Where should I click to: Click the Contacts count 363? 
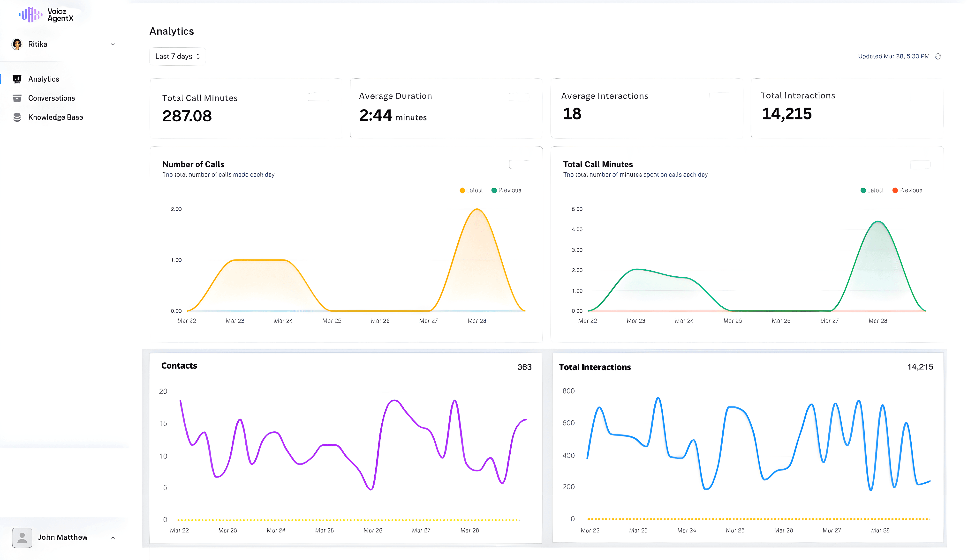coord(524,367)
